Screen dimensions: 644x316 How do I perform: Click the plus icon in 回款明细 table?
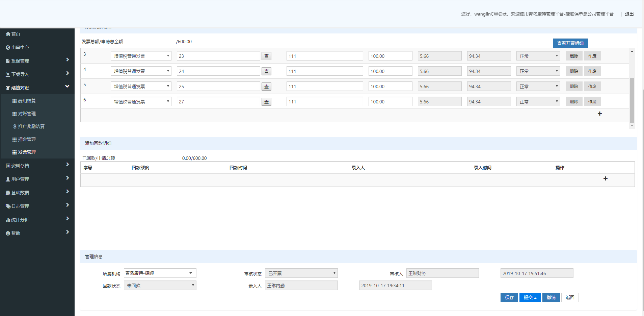pos(605,178)
